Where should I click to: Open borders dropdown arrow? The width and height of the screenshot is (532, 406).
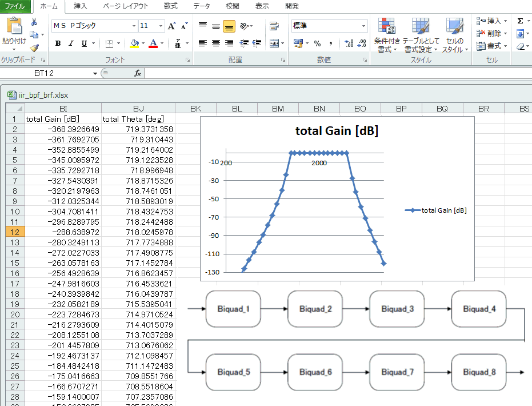point(118,43)
